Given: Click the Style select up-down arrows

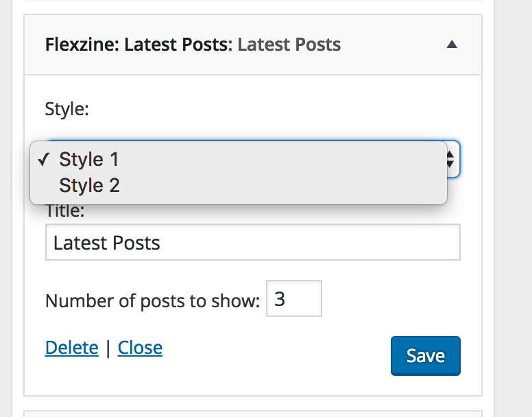Looking at the screenshot, I should coord(450,159).
